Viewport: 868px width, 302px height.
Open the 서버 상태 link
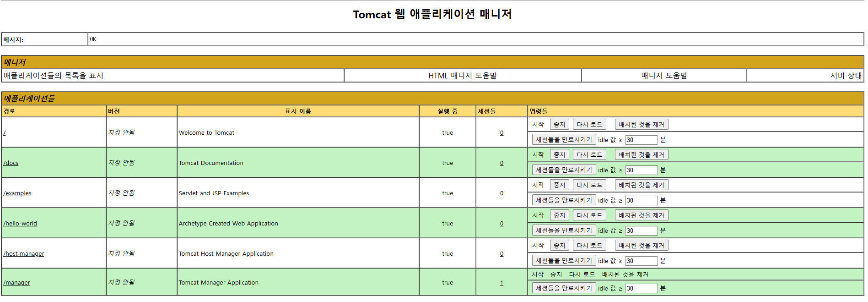846,76
